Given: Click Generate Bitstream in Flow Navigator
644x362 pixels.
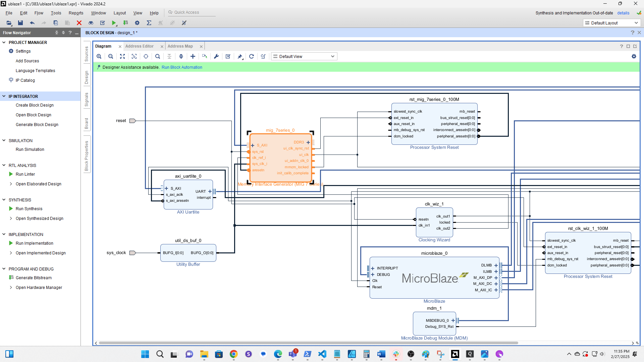Looking at the screenshot, I should 34,278.
